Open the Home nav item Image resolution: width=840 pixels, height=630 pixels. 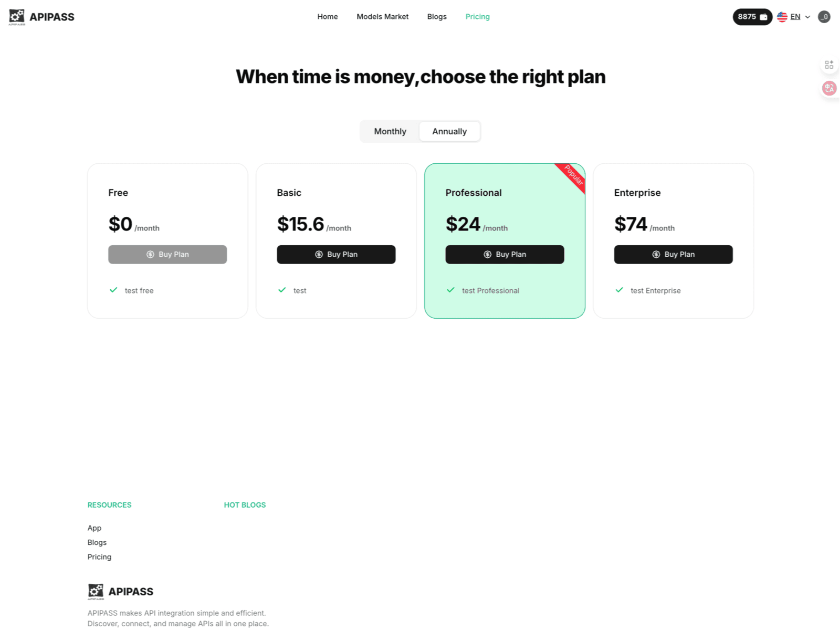tap(327, 17)
